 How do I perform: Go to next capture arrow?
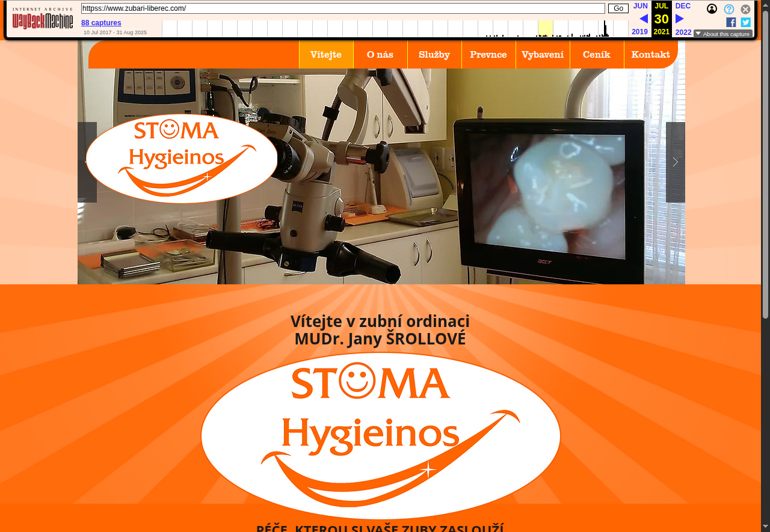(x=680, y=19)
